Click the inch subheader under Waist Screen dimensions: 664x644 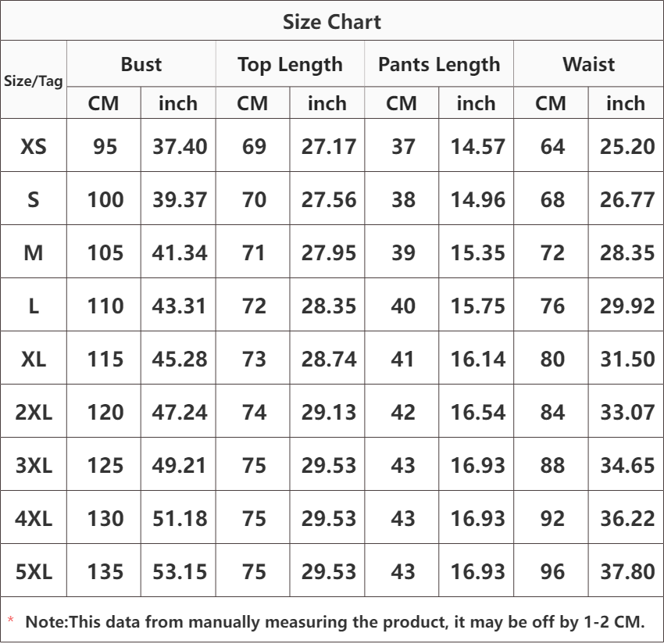point(626,104)
